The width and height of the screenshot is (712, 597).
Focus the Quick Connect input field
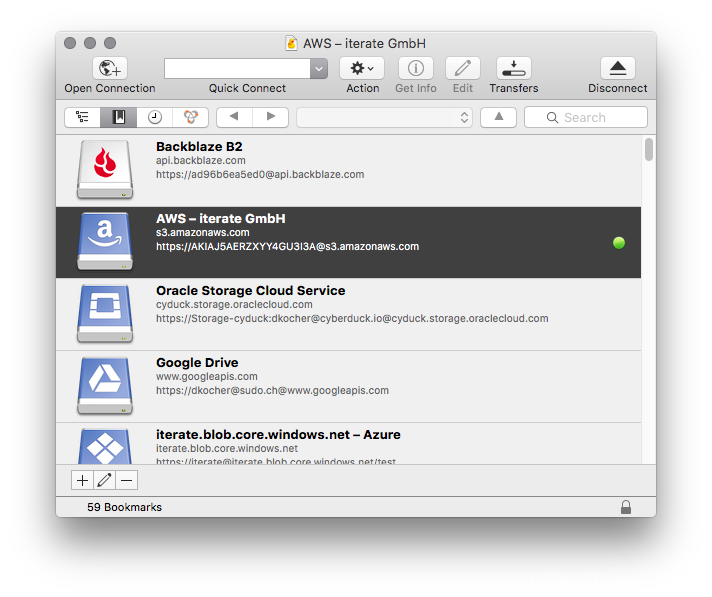(237, 69)
